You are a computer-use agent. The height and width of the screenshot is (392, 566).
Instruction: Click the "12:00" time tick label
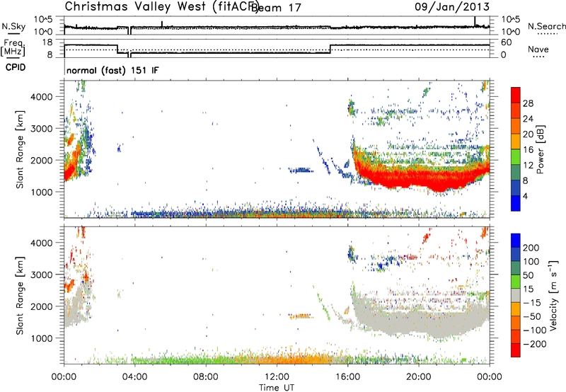pos(277,377)
